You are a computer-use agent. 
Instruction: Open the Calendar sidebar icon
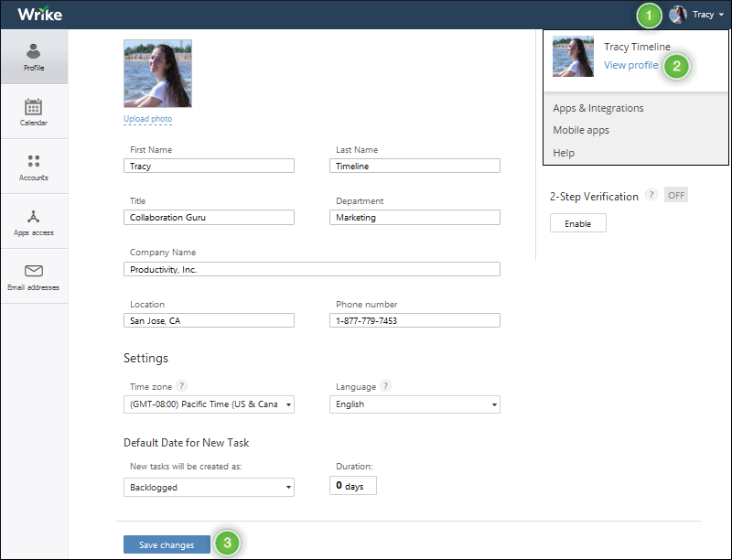pos(33,106)
